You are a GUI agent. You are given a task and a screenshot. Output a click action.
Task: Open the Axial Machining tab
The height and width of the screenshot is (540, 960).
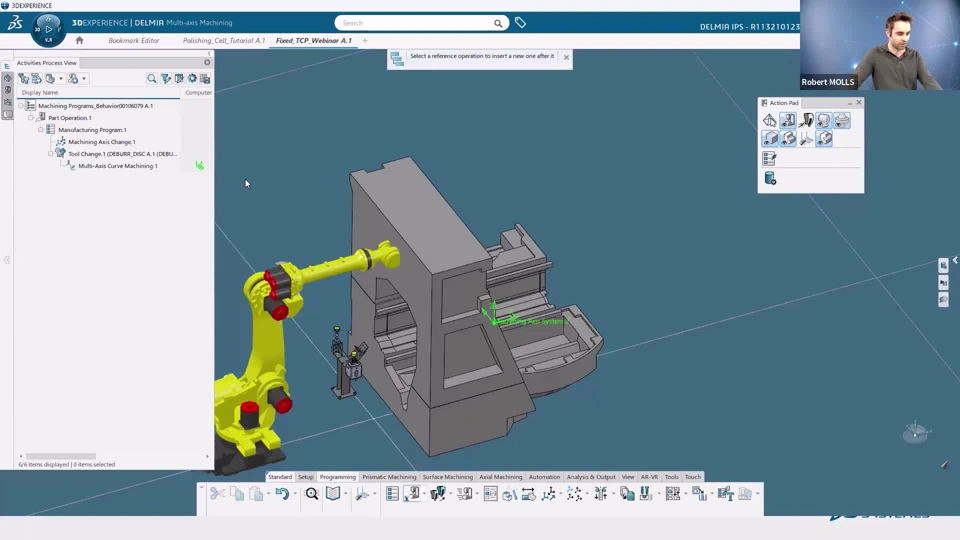click(501, 477)
